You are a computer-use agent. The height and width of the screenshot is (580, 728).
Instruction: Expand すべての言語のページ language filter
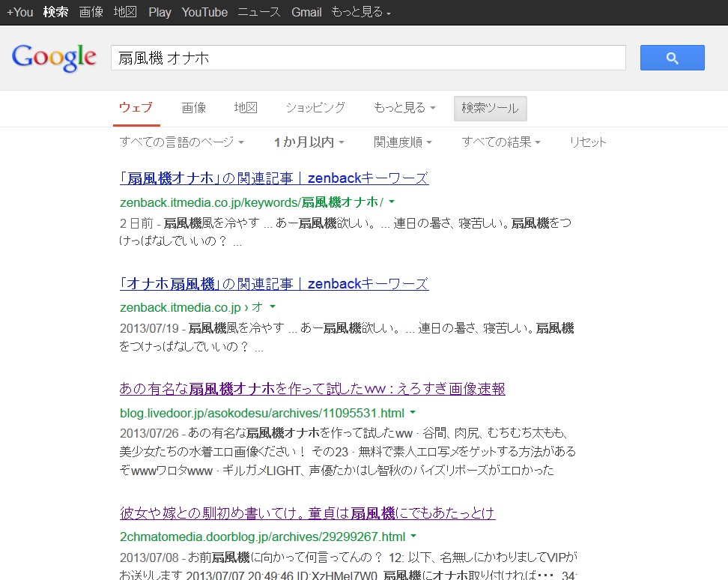(182, 142)
